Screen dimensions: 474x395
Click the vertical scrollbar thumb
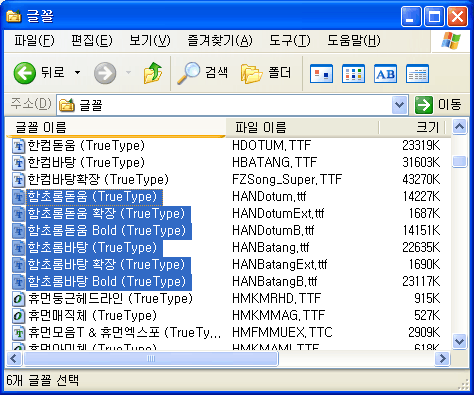pyautogui.click(x=460, y=162)
